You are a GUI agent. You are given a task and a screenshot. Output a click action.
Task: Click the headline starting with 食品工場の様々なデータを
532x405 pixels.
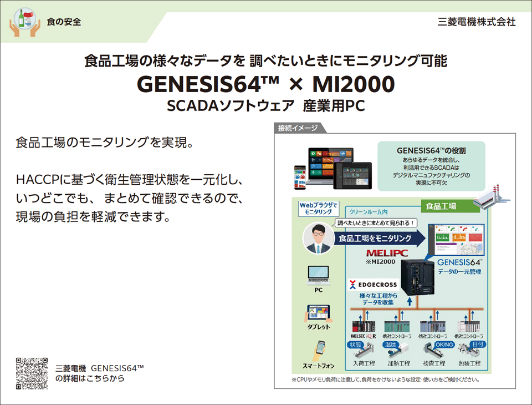coord(266,60)
